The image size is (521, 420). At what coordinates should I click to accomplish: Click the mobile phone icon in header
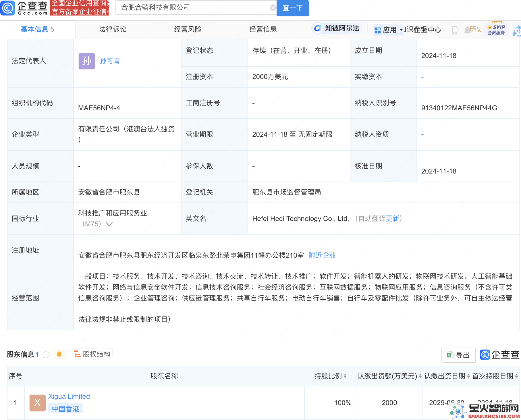tap(455, 30)
